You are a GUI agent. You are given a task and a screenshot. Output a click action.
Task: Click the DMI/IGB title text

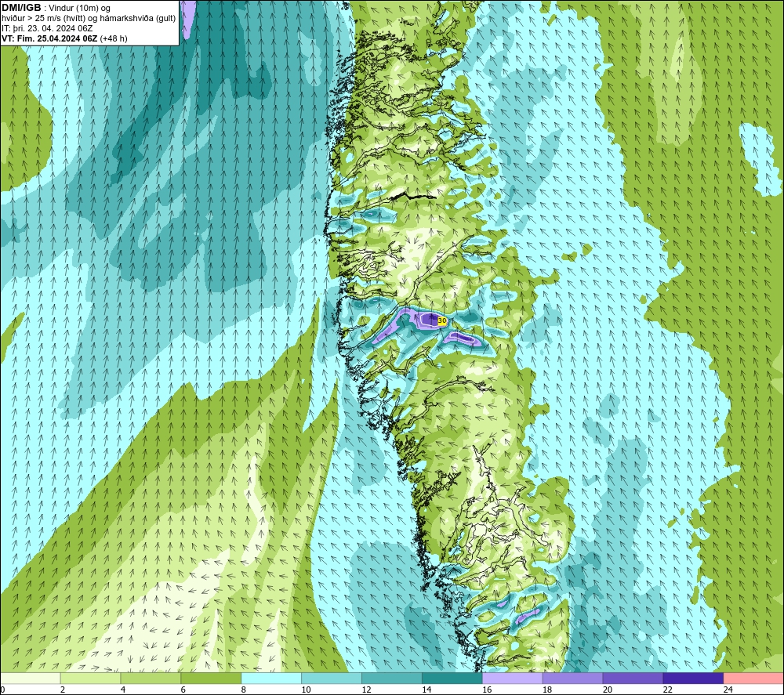(x=21, y=8)
